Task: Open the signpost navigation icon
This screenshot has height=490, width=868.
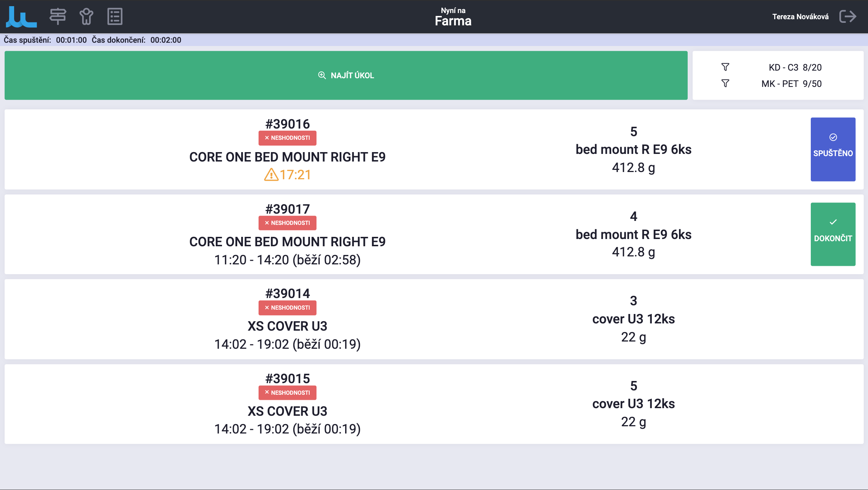Action: [x=58, y=17]
